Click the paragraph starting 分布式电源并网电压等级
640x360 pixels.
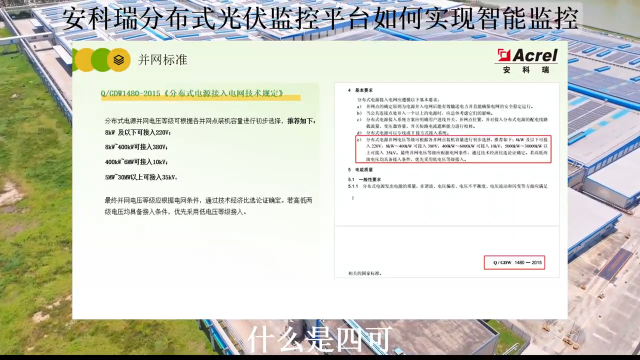pyautogui.click(x=210, y=121)
